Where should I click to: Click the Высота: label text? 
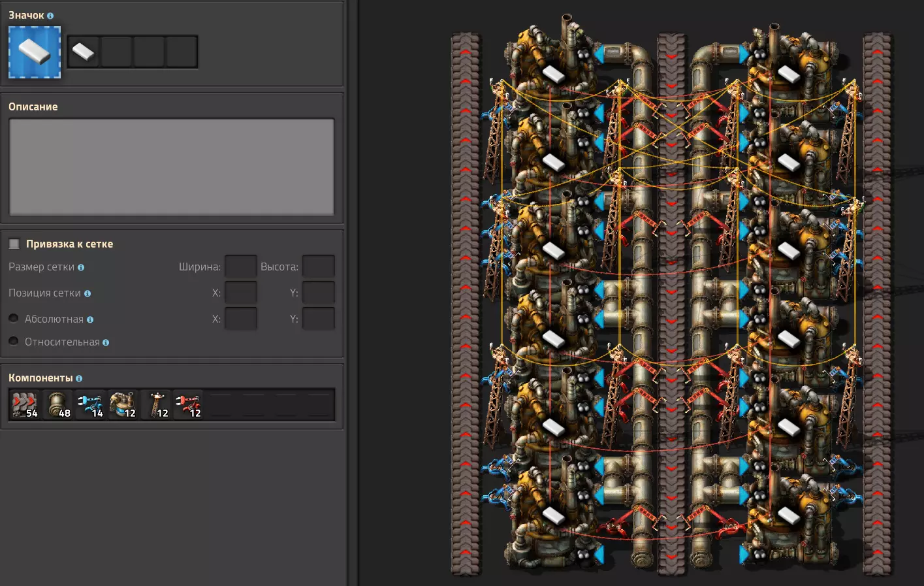tap(279, 267)
